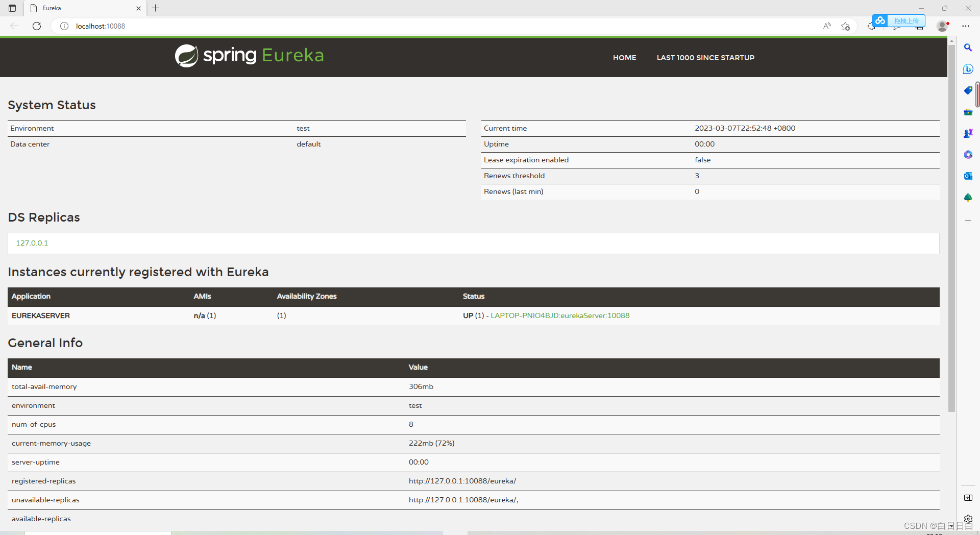Select the EUREKASERVER application cell
Viewport: 980px width, 535px height.
[x=41, y=315]
